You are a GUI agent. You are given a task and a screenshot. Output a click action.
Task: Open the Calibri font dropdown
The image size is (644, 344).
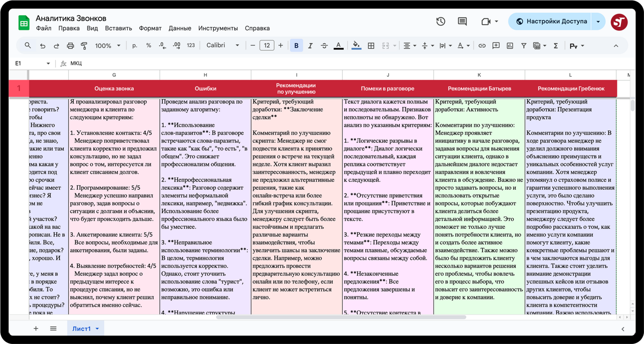pos(223,45)
